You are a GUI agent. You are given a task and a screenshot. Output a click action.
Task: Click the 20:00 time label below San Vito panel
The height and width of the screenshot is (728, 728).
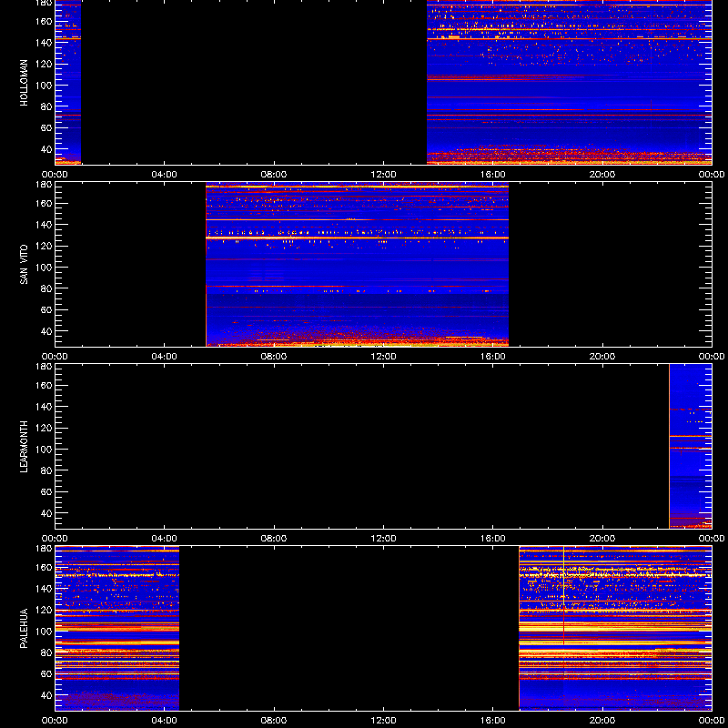602,357
